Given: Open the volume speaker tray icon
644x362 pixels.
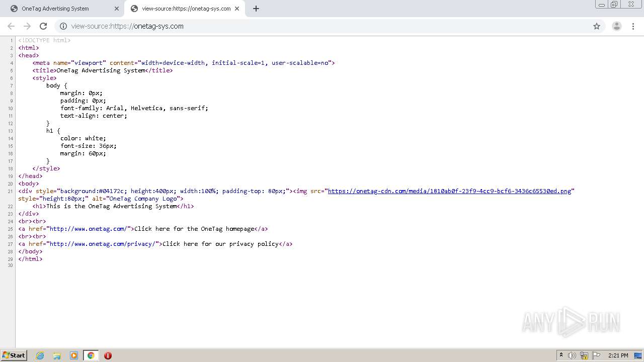Looking at the screenshot, I should (572, 355).
